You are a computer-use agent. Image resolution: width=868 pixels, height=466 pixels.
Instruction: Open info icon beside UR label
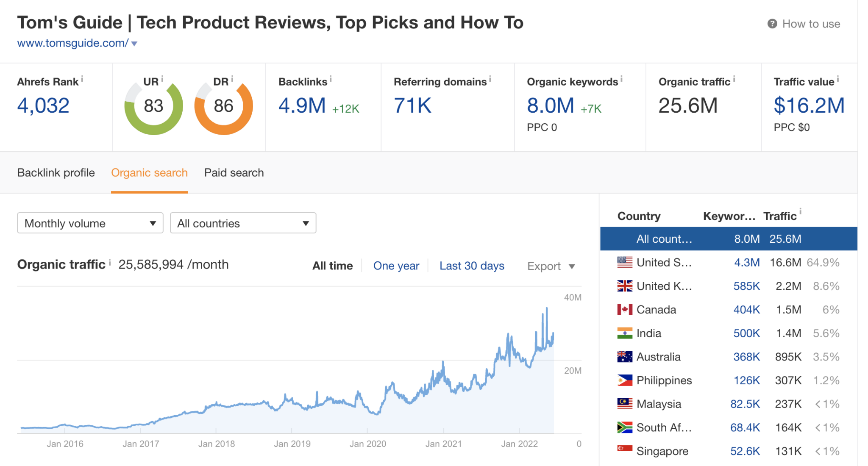(x=162, y=79)
